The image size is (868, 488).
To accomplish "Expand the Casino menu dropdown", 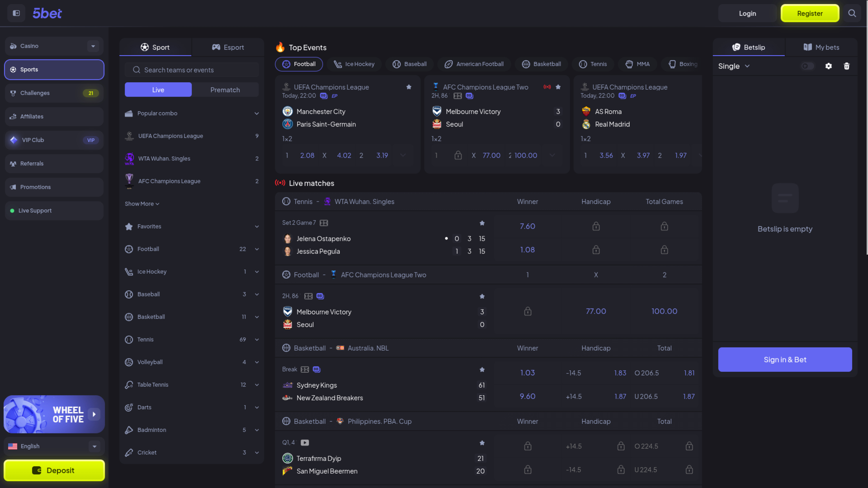I will (x=93, y=46).
